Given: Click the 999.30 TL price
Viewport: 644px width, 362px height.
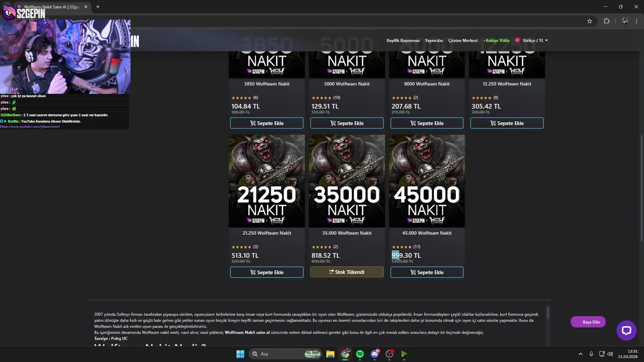Looking at the screenshot, I should (x=406, y=255).
